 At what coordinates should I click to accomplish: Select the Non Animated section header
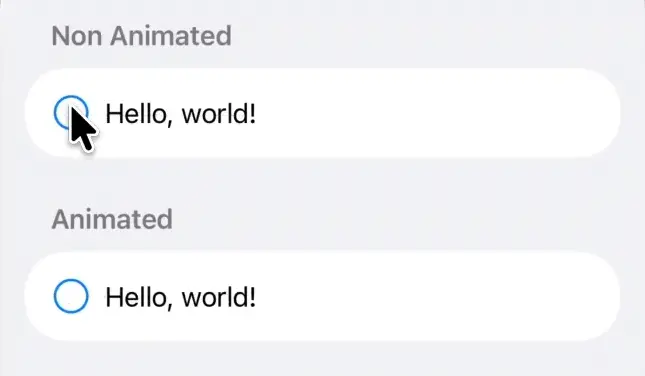142,36
